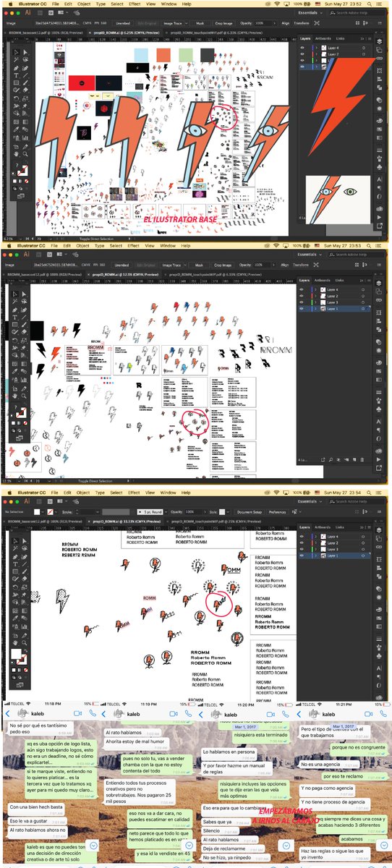Hide Layer 4 in the 6.25% window's Layers panel
This screenshot has width=392, height=868.
coord(303,48)
